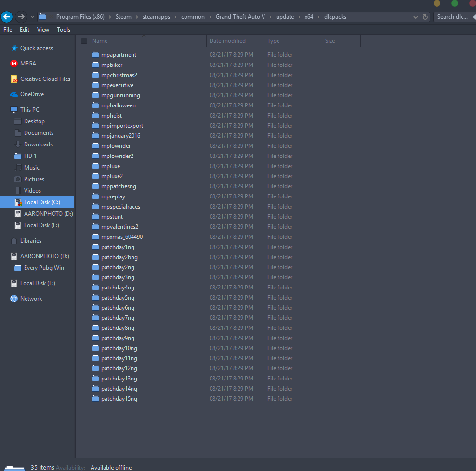Select the mpxmas_604490 folder icon

coord(95,237)
